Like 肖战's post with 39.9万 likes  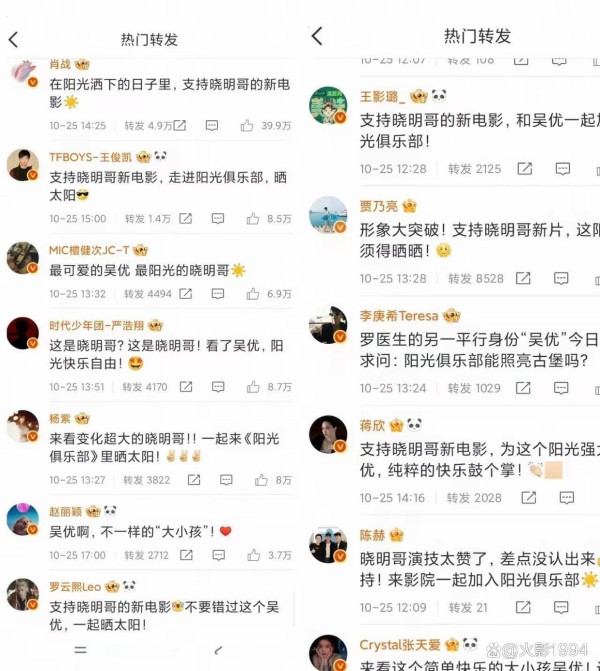tap(247, 125)
